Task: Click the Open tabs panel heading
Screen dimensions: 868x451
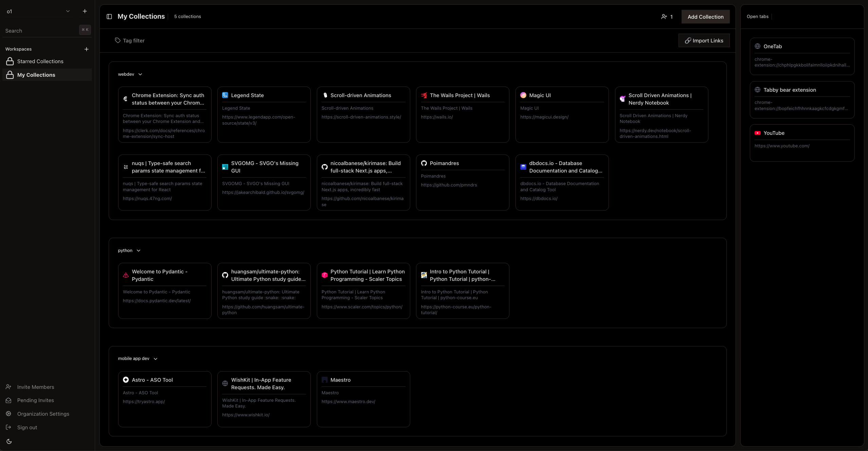Action: 757,17
